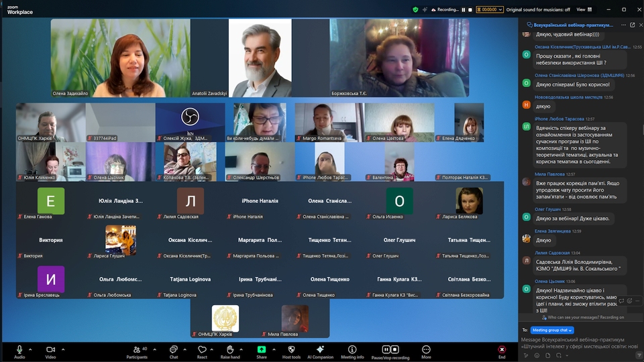Select Ольга Исаенко green O avatar

[x=399, y=201]
